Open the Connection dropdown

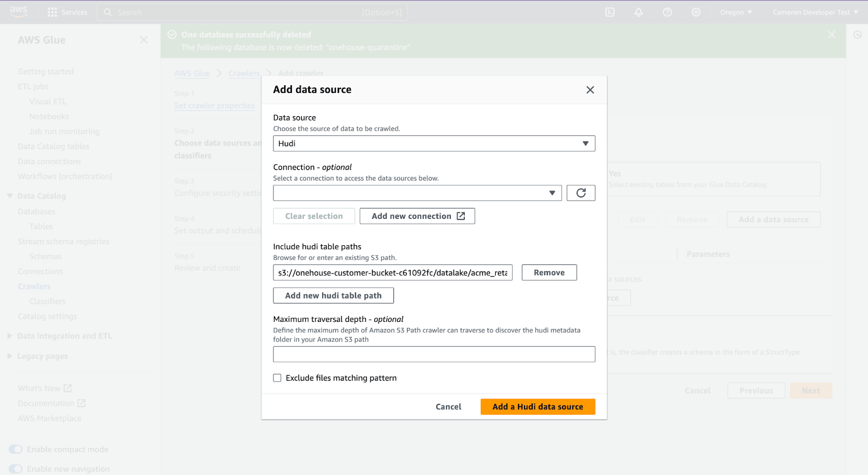pyautogui.click(x=417, y=193)
